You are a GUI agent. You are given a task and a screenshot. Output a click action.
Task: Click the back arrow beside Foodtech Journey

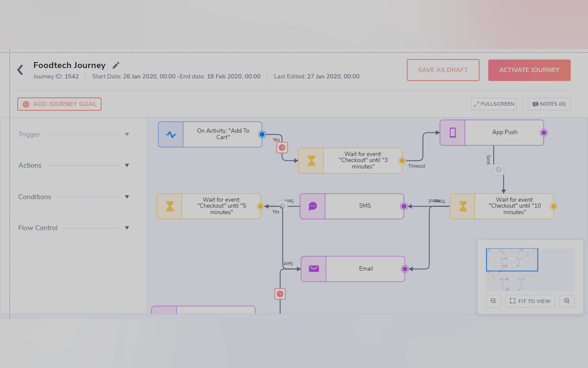(x=20, y=70)
